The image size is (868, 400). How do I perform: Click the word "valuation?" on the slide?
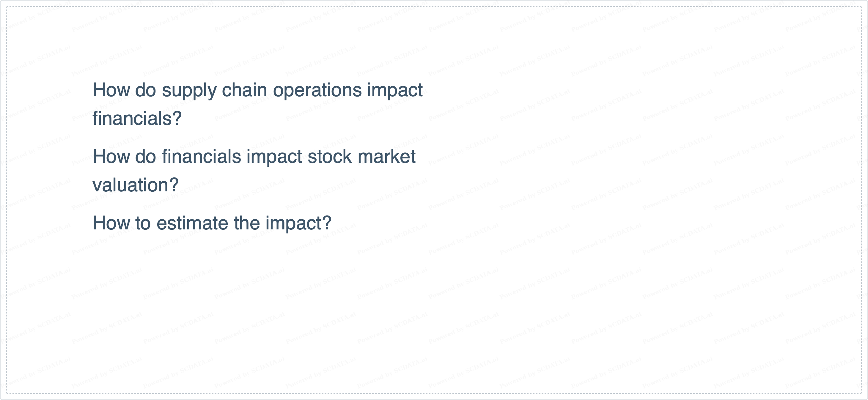(136, 185)
